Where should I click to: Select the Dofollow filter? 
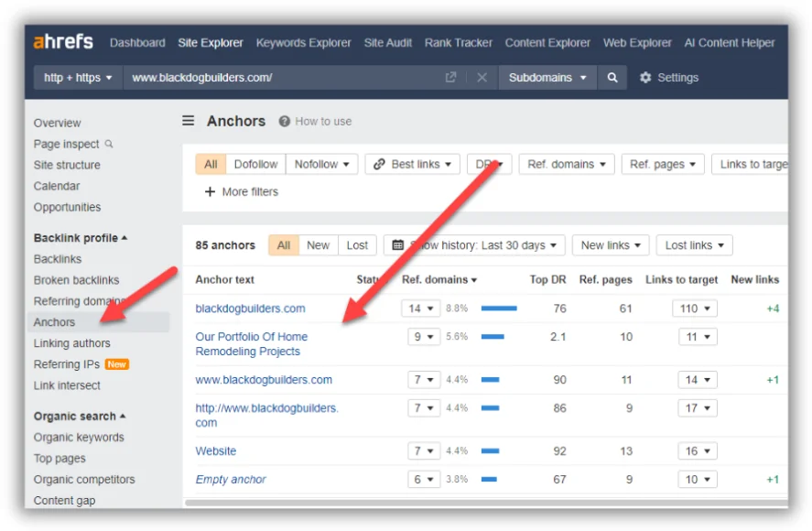point(255,164)
